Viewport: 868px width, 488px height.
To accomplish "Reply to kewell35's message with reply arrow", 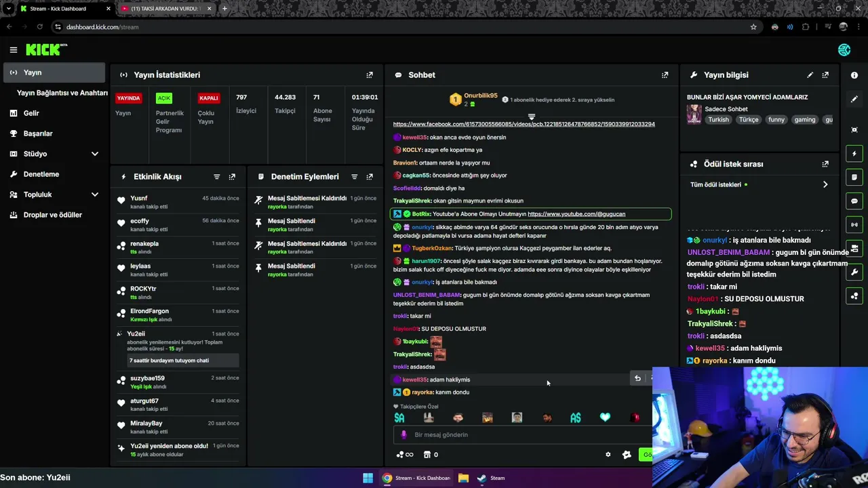I will point(637,378).
